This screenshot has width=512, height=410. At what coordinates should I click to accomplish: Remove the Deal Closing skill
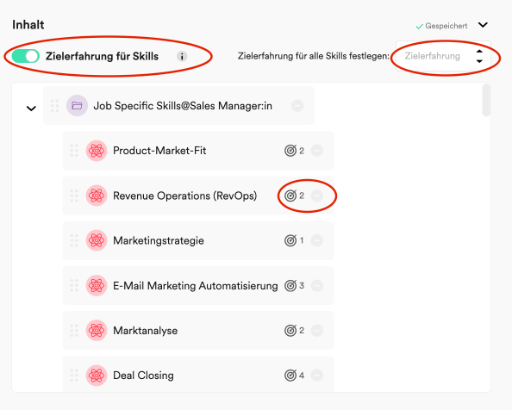pos(317,375)
